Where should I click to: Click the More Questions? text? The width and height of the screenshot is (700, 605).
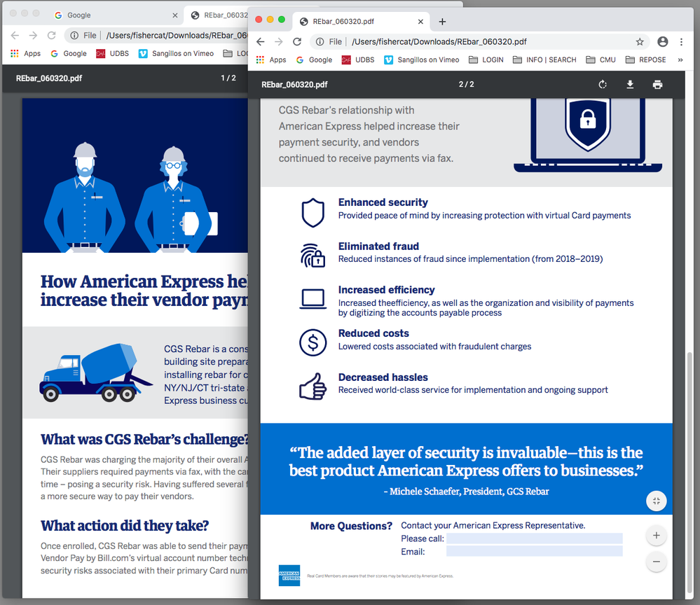[x=351, y=526]
